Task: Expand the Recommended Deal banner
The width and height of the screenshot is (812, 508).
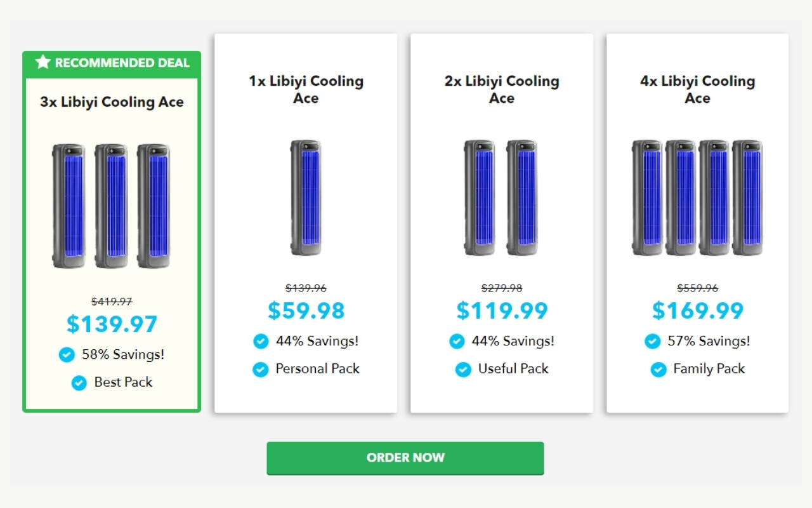Action: pos(112,62)
